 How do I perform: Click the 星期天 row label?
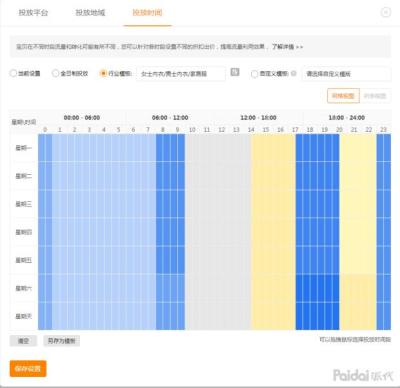(24, 316)
